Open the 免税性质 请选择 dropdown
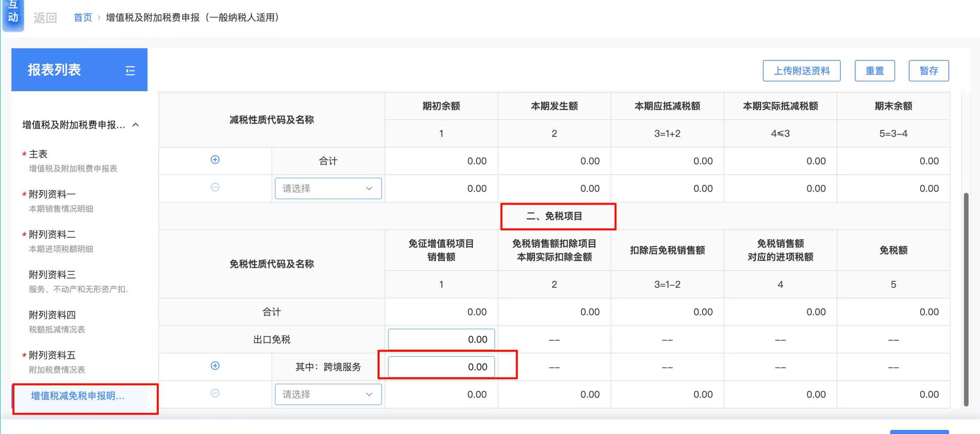980x434 pixels. 328,394
